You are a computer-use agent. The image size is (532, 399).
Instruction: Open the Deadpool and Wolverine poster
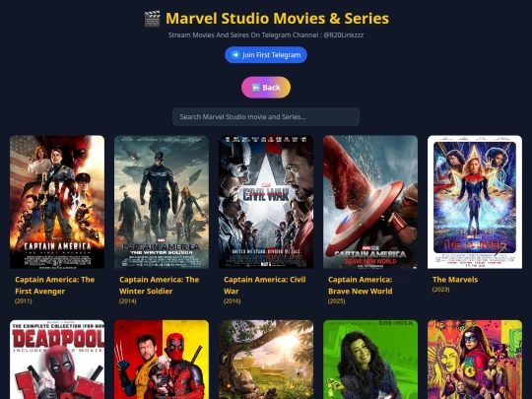tap(162, 360)
